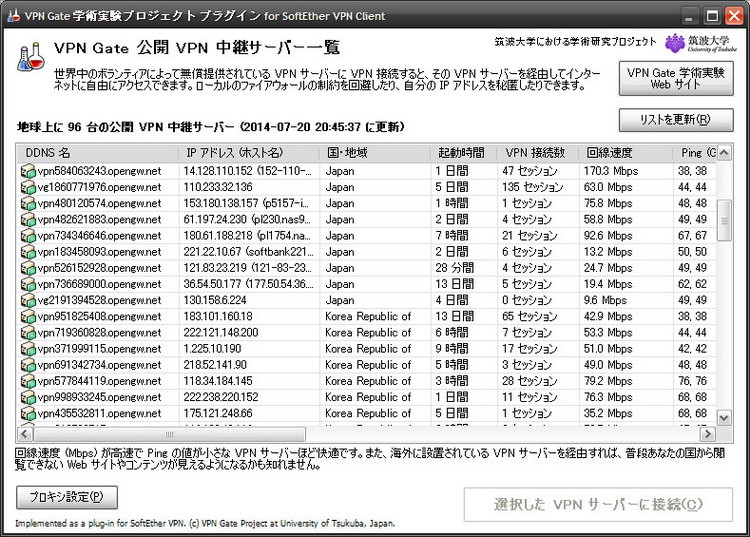Select IP address 130.158.6.224 cell
The height and width of the screenshot is (537, 750).
pos(215,300)
